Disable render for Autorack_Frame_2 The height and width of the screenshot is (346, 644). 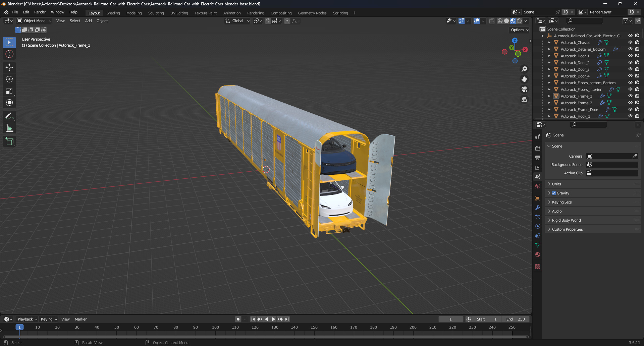click(x=637, y=103)
